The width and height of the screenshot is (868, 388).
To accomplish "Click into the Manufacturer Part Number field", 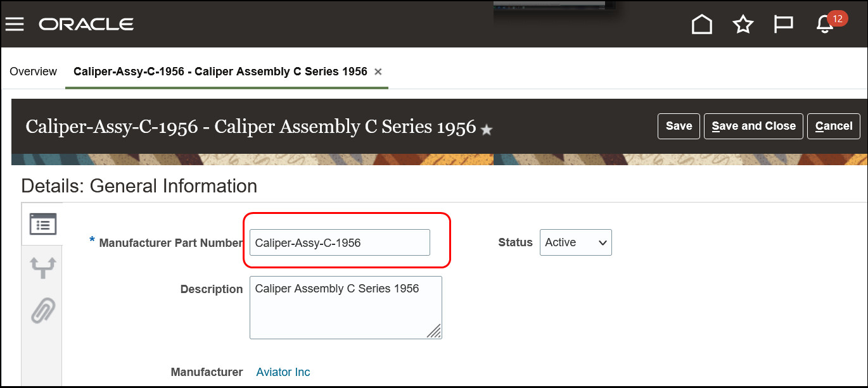I will pos(340,242).
